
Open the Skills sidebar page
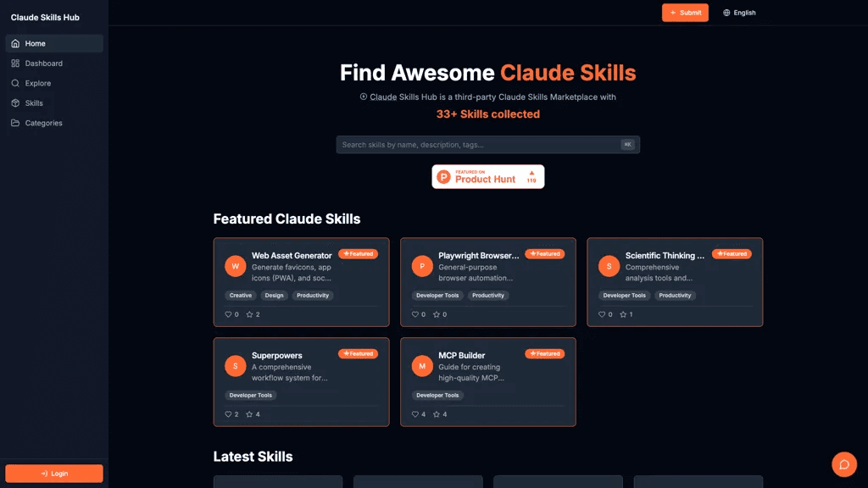[x=54, y=103]
